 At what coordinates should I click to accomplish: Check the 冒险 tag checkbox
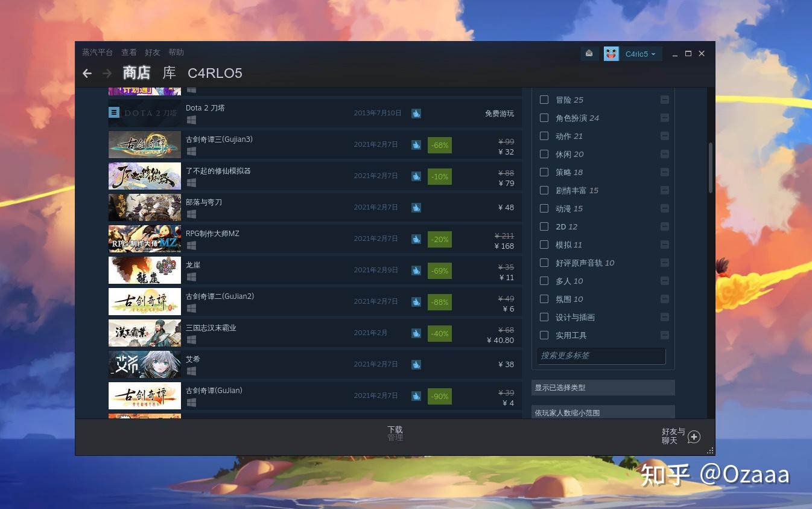pos(544,100)
